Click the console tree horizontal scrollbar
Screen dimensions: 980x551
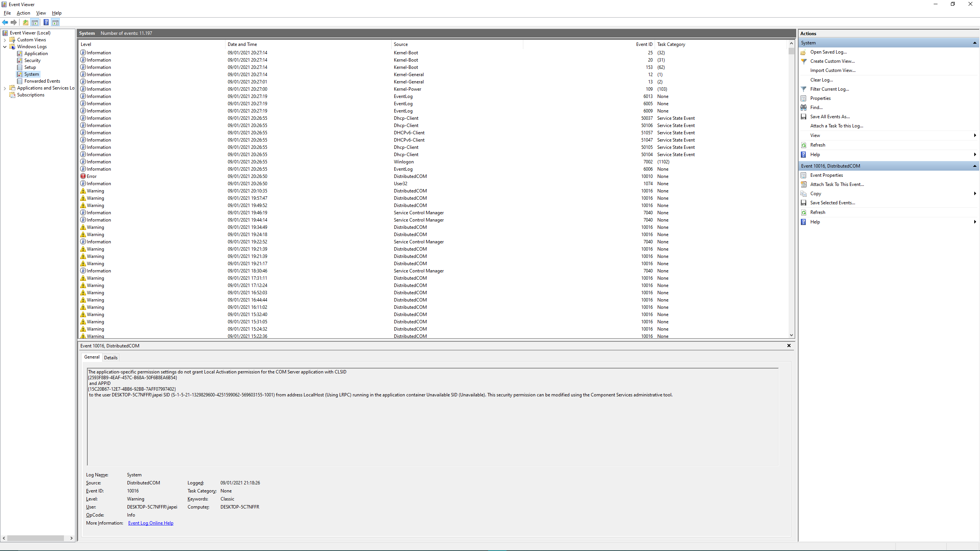(x=36, y=538)
